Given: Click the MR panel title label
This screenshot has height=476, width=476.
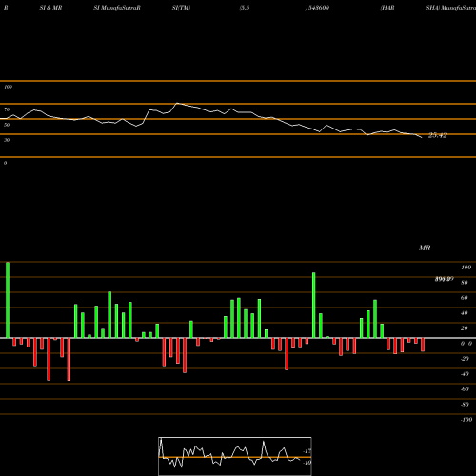Looking at the screenshot, I should click(425, 248).
